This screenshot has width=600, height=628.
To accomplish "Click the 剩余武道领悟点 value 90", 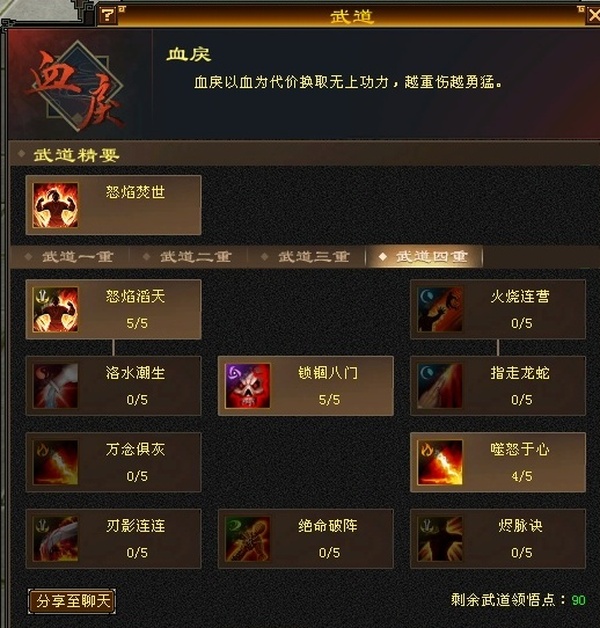I will (578, 600).
